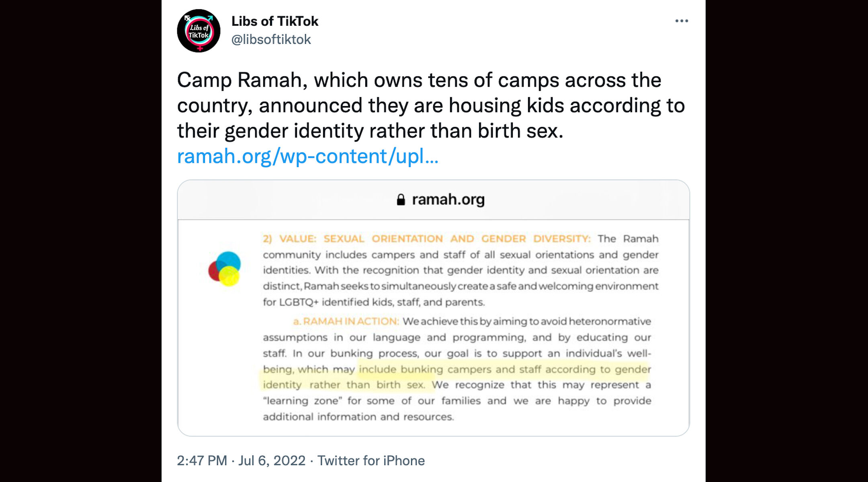Click the 'a. RAMAH IN ACTION:' subheading
The width and height of the screenshot is (868, 482).
coord(346,321)
